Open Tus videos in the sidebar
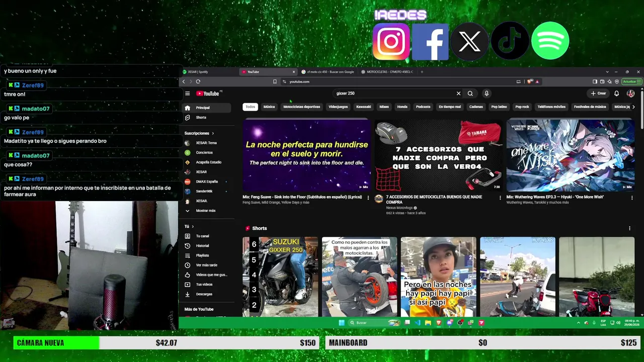The image size is (644, 362). (x=207, y=285)
